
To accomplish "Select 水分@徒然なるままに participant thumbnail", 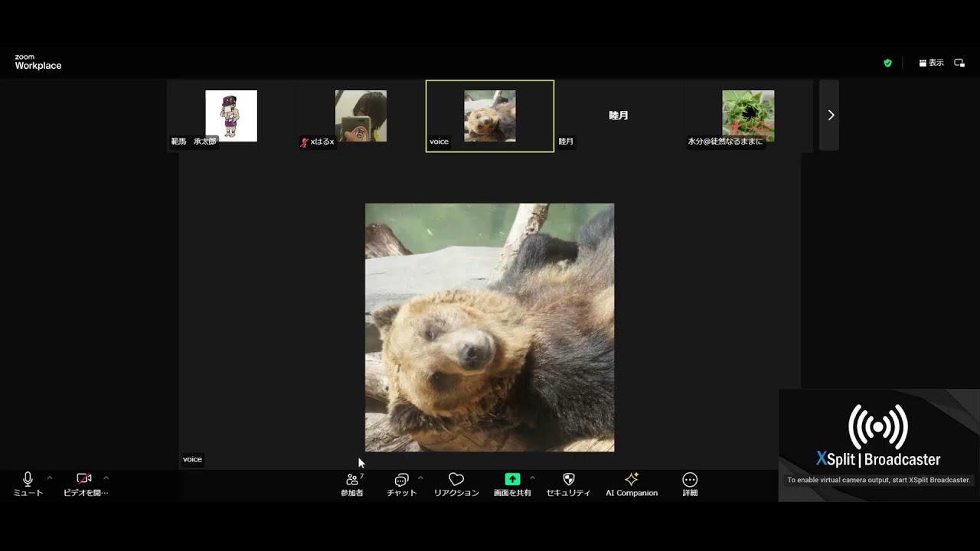I will 748,116.
